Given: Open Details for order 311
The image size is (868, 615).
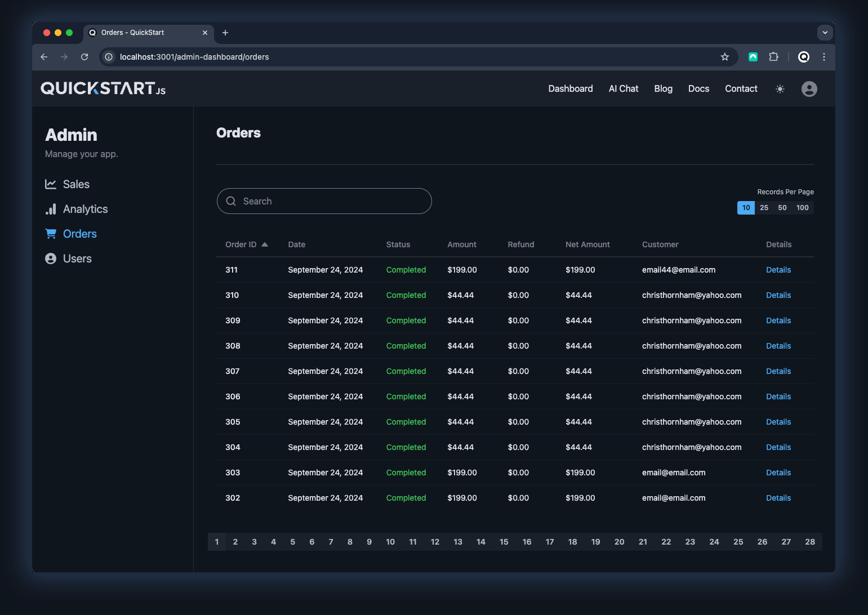Looking at the screenshot, I should pos(778,270).
